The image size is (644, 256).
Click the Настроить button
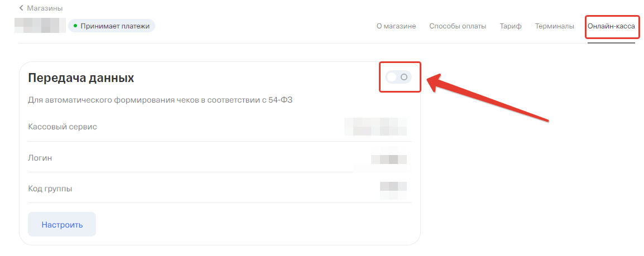point(62,224)
